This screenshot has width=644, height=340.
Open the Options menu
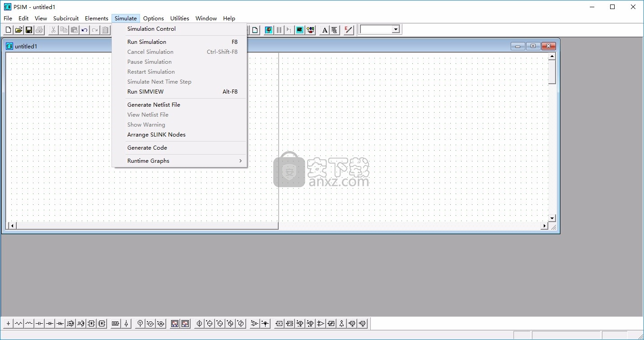[154, 18]
